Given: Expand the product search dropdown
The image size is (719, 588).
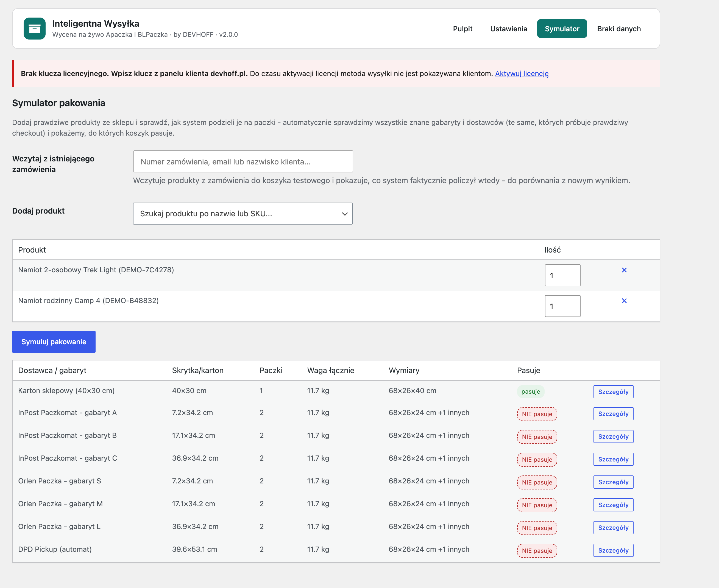Looking at the screenshot, I should tap(243, 214).
